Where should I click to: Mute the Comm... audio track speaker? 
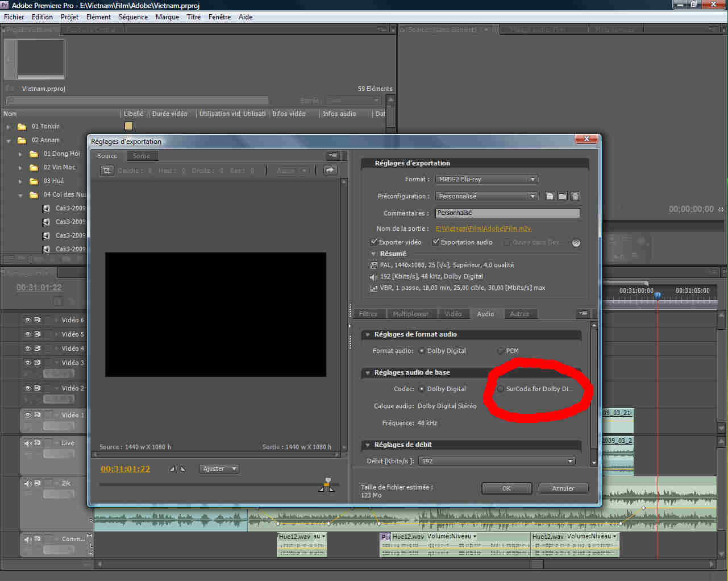tap(28, 539)
